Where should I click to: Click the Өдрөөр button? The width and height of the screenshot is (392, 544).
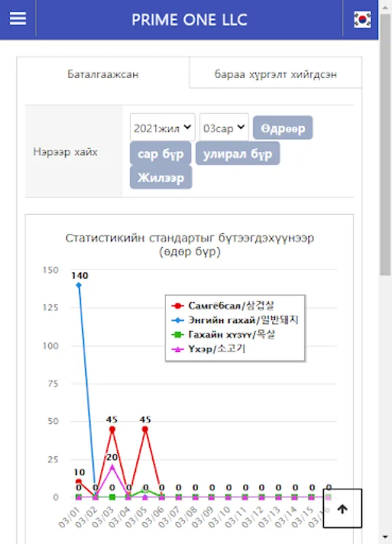(x=283, y=128)
